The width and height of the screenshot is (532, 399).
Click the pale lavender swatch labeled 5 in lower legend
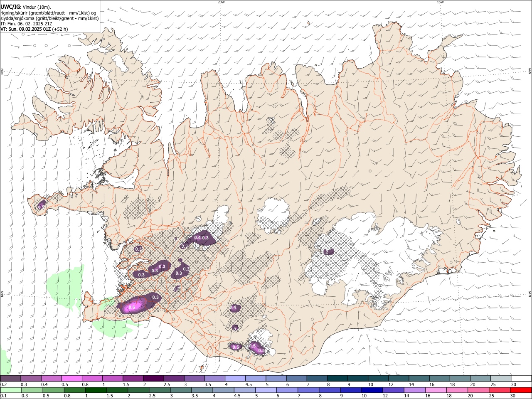tap(266, 390)
